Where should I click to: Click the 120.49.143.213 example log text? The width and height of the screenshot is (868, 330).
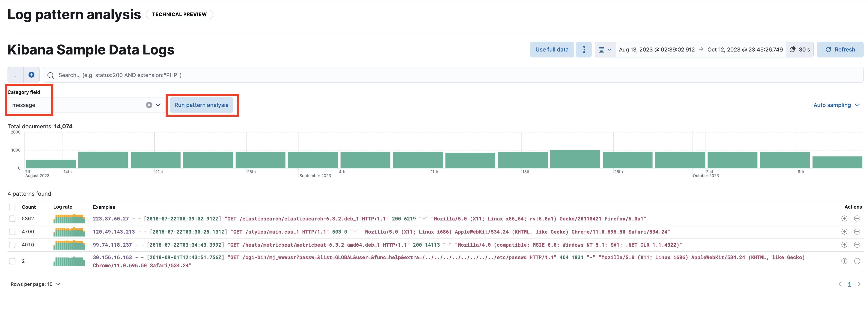click(381, 232)
